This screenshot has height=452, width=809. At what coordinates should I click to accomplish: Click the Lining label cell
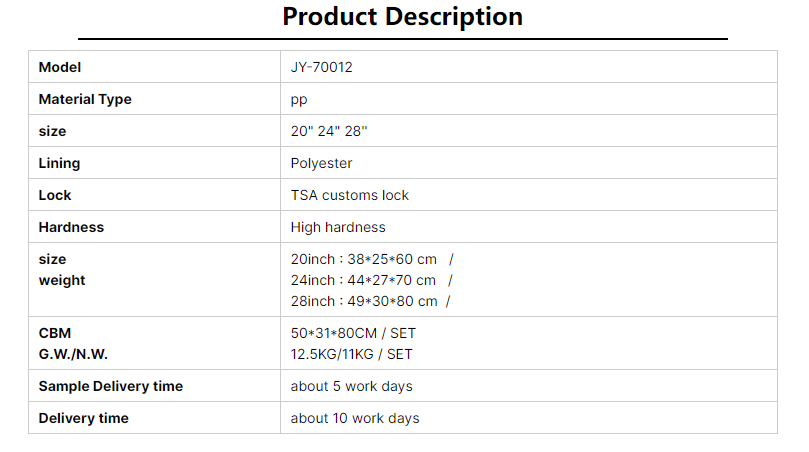(x=154, y=163)
